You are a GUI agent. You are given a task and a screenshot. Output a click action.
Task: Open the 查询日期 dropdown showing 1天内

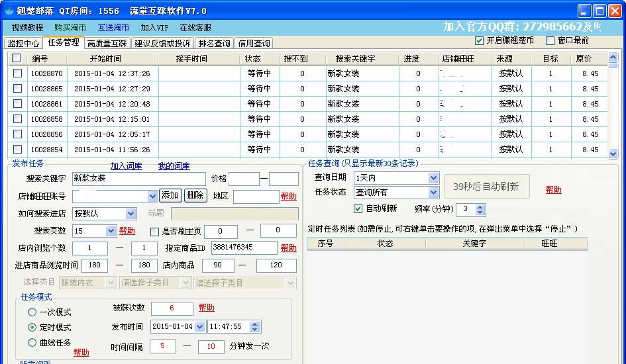point(433,178)
